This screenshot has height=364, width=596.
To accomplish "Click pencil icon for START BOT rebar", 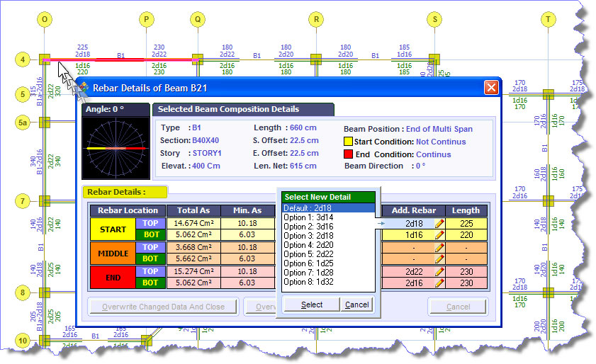I will (439, 234).
